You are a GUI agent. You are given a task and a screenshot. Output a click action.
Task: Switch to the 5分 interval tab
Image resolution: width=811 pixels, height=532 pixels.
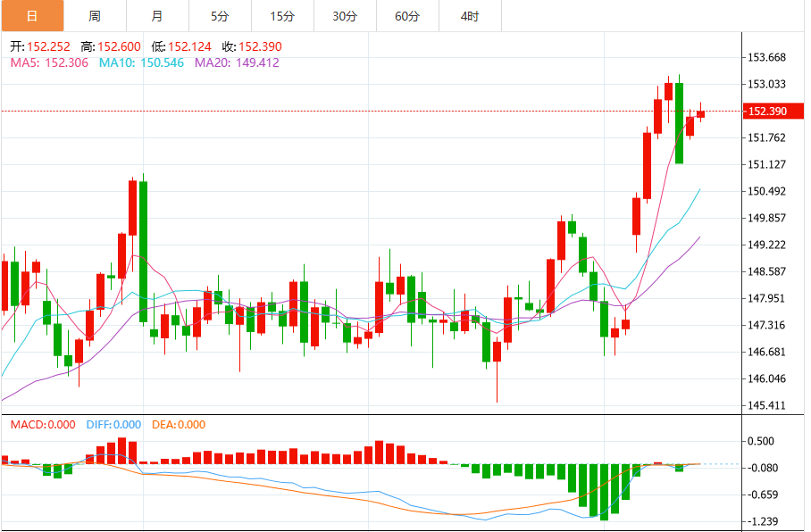220,16
